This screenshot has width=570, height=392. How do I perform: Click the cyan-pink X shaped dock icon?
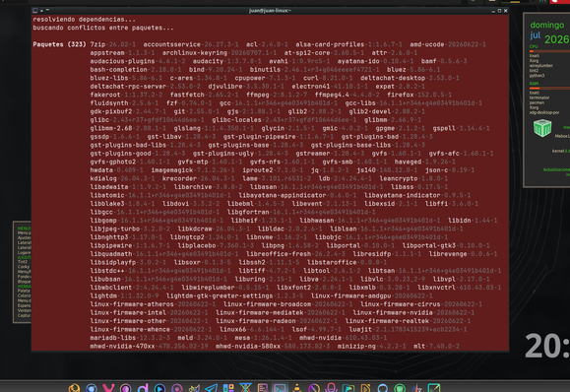245,388
